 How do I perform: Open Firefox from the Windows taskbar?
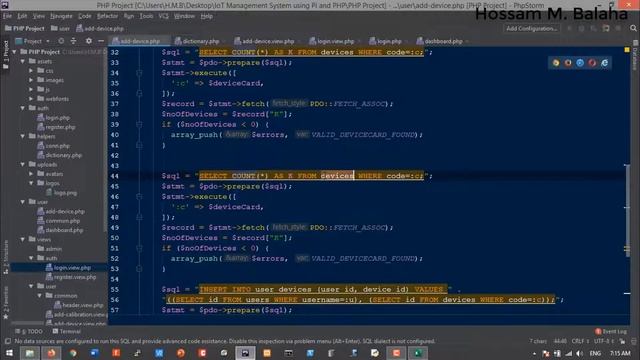(x=51, y=353)
